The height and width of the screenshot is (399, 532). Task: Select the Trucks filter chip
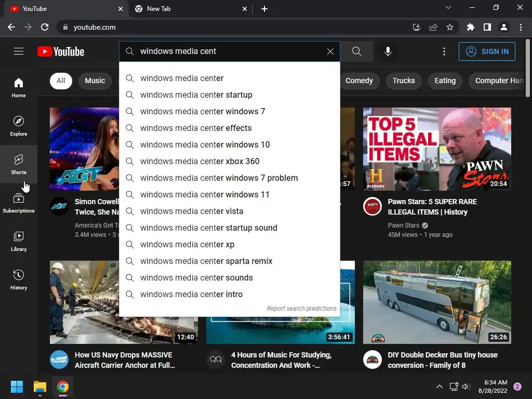(403, 81)
